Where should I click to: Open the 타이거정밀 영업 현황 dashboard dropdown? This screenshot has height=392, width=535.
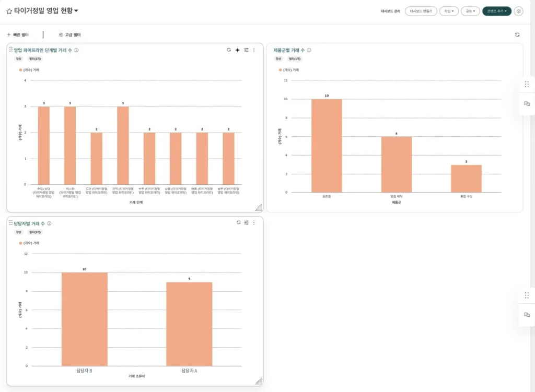point(76,11)
